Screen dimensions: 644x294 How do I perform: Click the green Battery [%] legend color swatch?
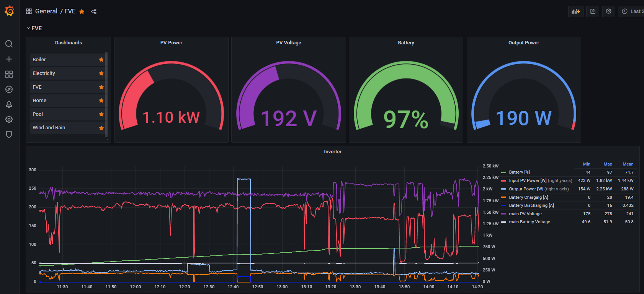503,172
